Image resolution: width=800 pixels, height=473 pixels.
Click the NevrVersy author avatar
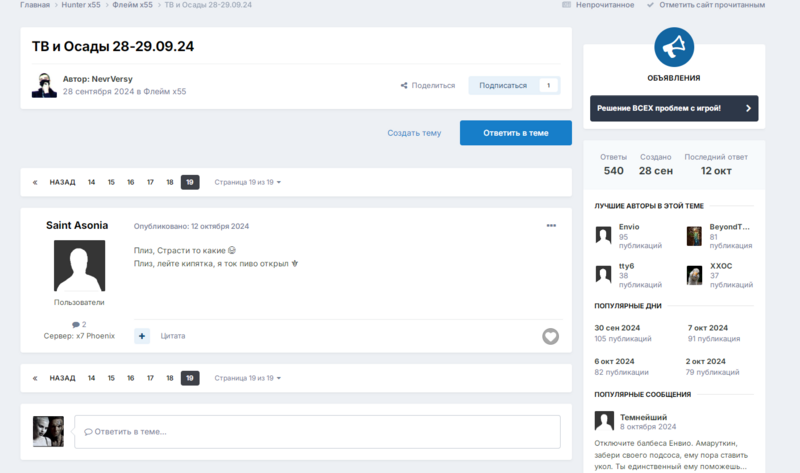(x=44, y=85)
